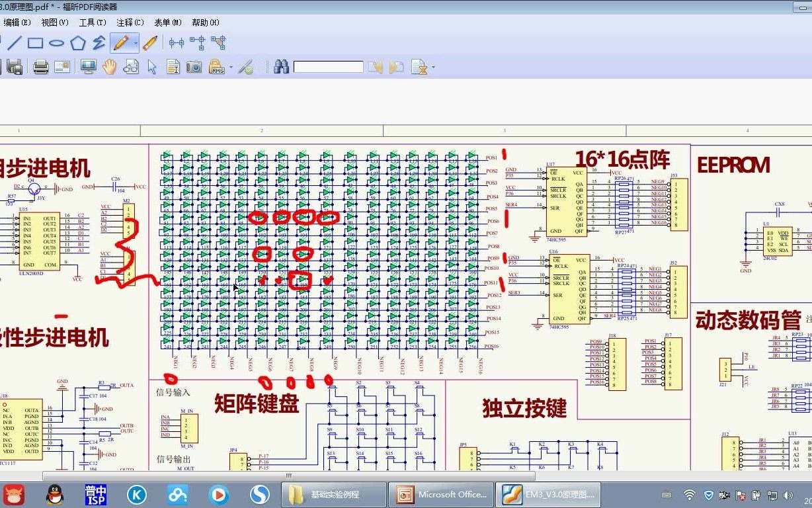Select the Pencil annotation tool
The image size is (812, 508).
pos(122,43)
